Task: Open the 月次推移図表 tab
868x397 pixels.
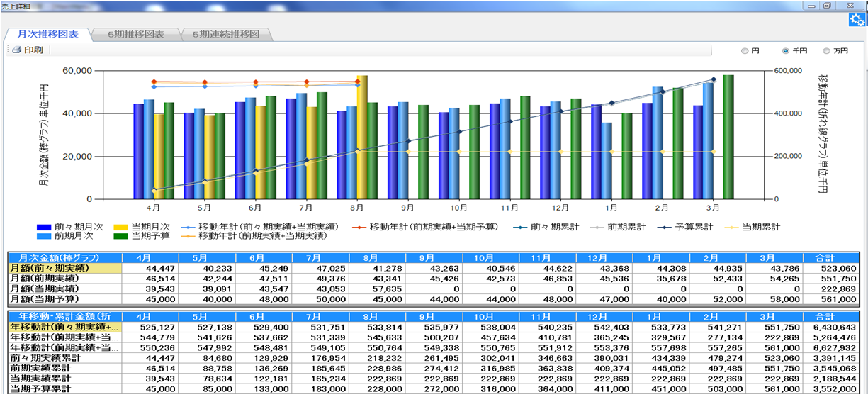Action: [47, 34]
